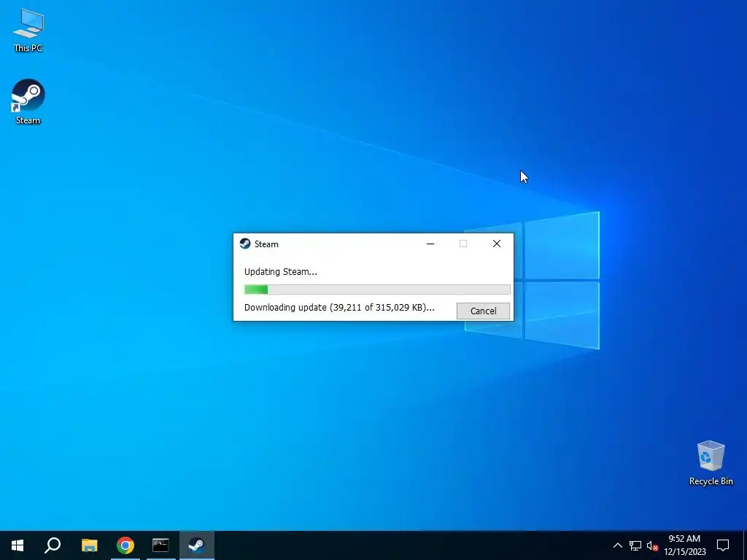This screenshot has height=560, width=747.
Task: Show hidden system tray icons
Action: (x=617, y=545)
